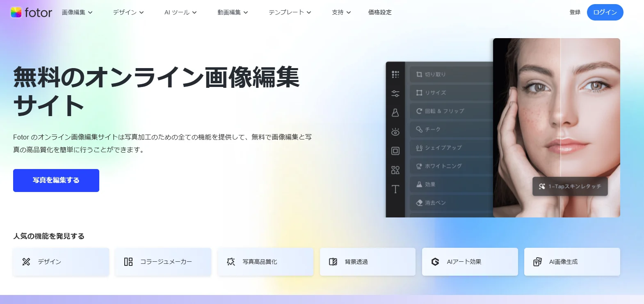Click the woman's face preview image
The width and height of the screenshot is (644, 304).
pos(557,128)
